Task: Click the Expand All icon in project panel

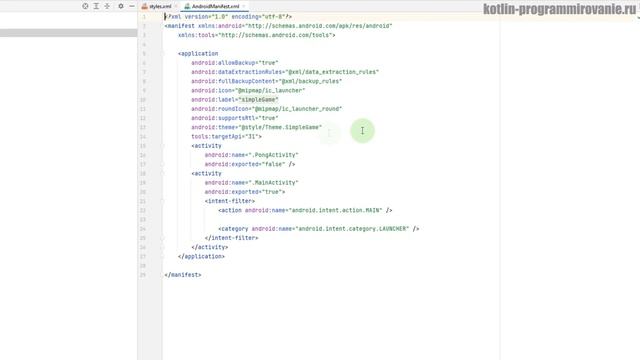Action: point(96,6)
